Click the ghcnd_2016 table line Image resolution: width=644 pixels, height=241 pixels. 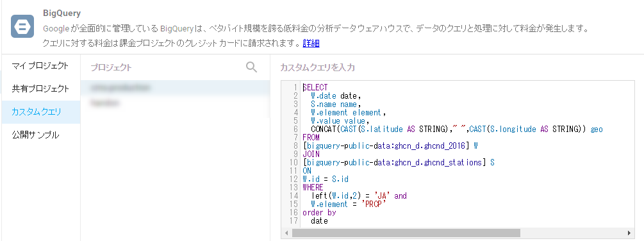click(x=390, y=145)
